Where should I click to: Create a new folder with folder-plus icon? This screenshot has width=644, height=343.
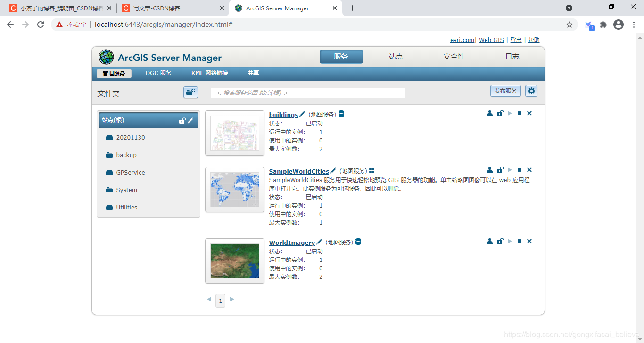coord(190,92)
